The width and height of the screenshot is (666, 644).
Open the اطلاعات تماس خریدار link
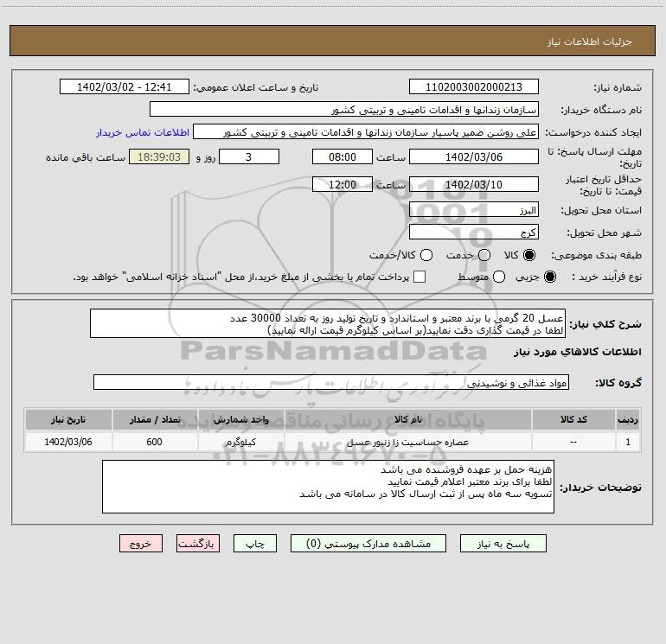click(143, 132)
